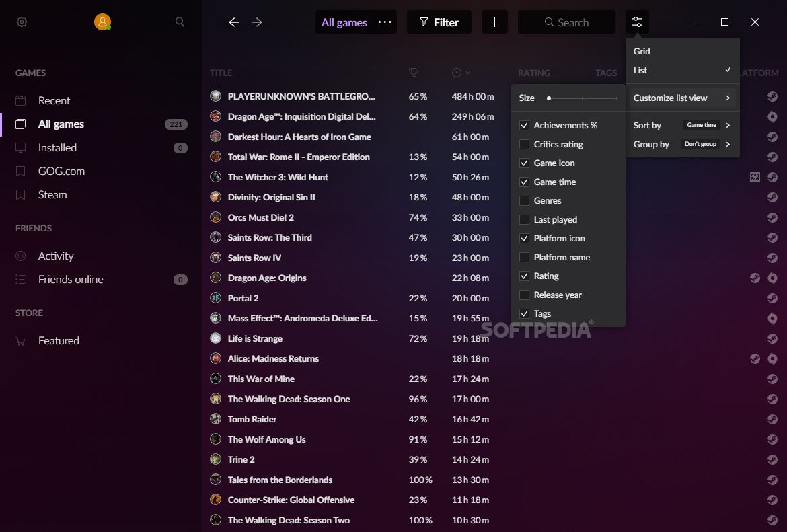Expand the Customize list view submenu
This screenshot has width=787, height=532.
click(683, 98)
